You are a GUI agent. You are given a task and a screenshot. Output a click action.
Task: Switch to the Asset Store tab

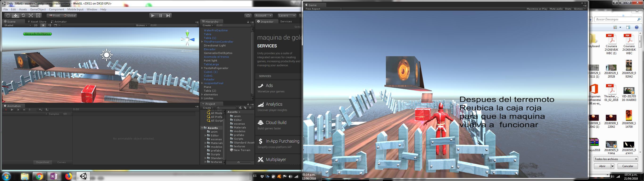(x=37, y=21)
